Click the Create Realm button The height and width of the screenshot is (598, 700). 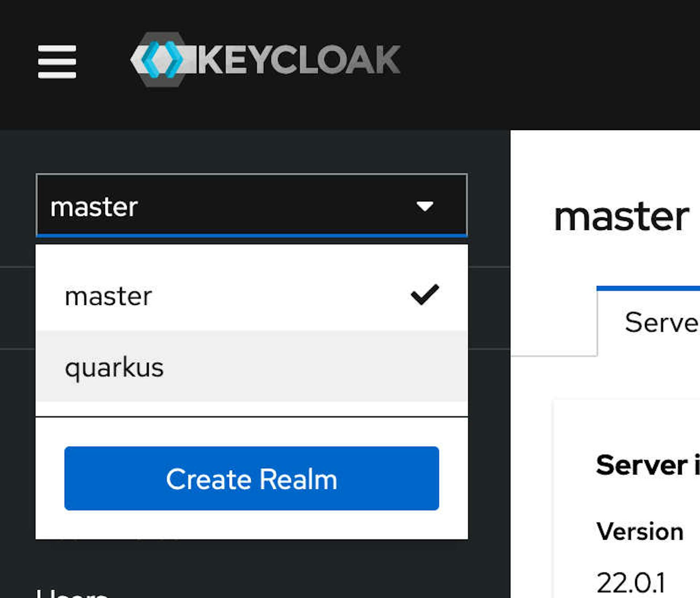tap(252, 478)
